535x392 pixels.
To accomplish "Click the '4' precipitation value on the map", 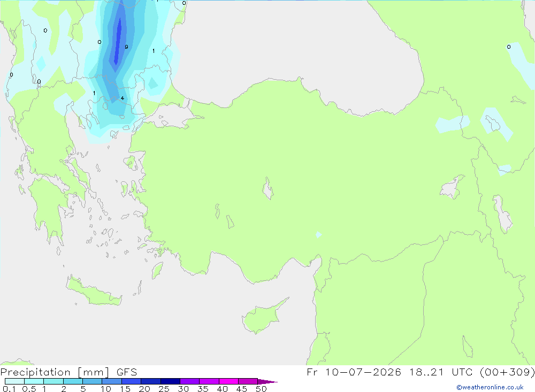I will click(122, 98).
